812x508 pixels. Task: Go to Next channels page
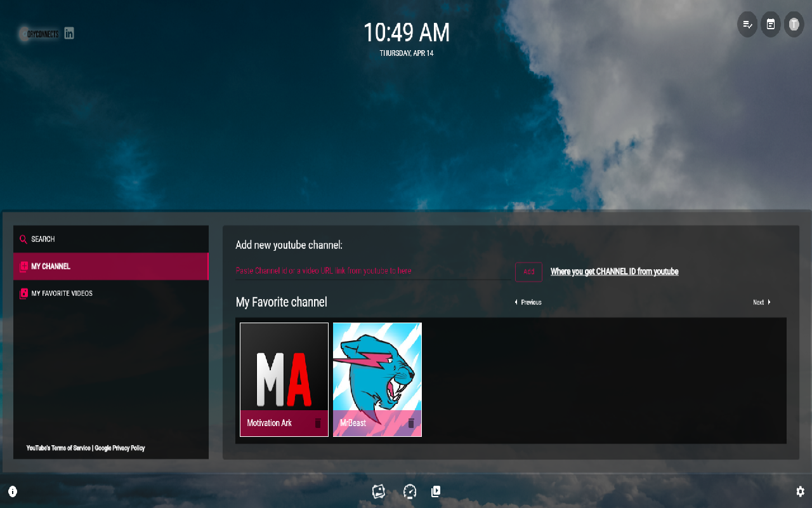(x=762, y=302)
